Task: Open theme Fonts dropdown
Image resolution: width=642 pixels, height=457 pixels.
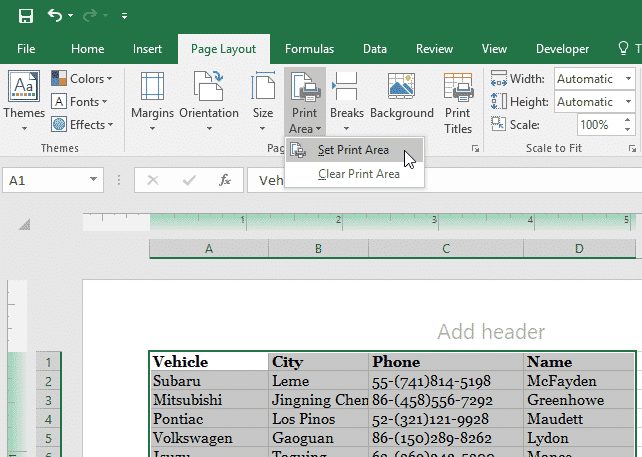Action: click(79, 102)
